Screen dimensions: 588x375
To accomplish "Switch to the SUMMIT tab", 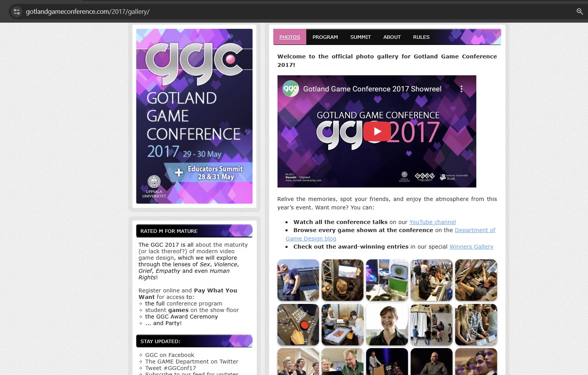I will [x=360, y=37].
